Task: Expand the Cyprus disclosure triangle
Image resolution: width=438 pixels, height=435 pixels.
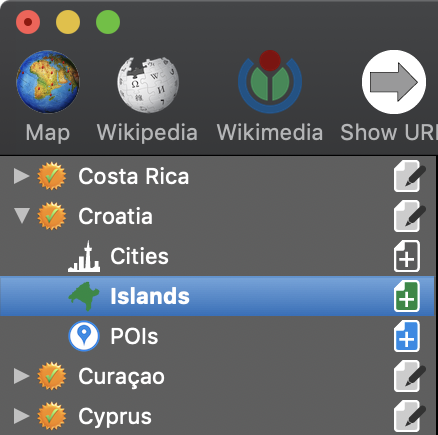Action: [x=22, y=416]
